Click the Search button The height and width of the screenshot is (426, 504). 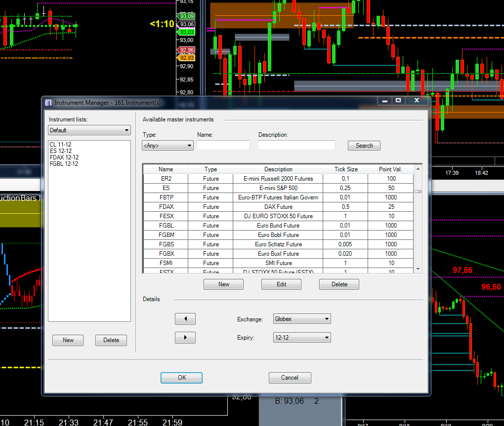[x=364, y=146]
